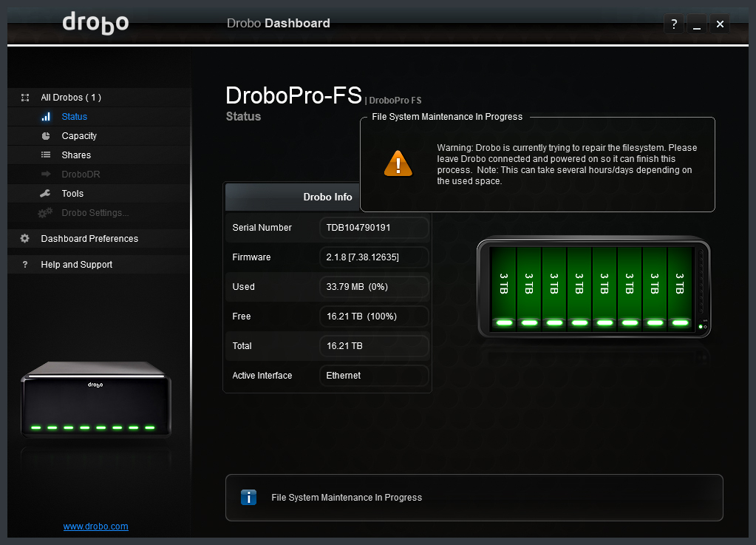Click the Serial Number label

click(x=262, y=228)
